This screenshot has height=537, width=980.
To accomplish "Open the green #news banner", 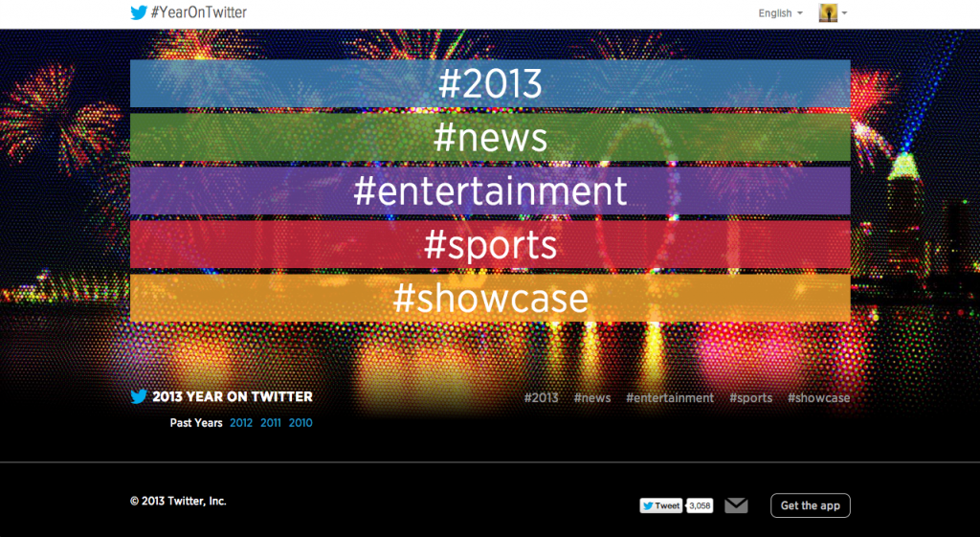I will click(x=490, y=138).
